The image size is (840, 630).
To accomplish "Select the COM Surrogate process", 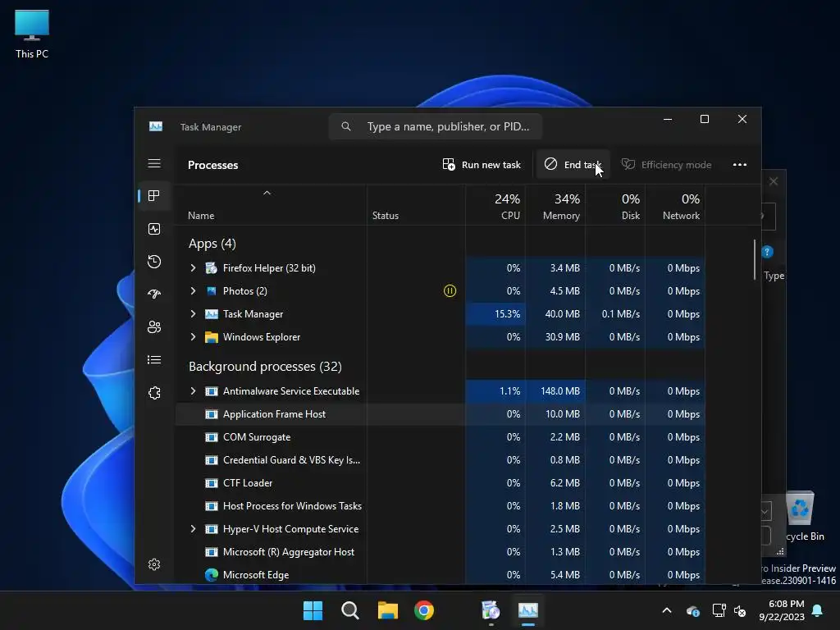I will tap(441, 437).
